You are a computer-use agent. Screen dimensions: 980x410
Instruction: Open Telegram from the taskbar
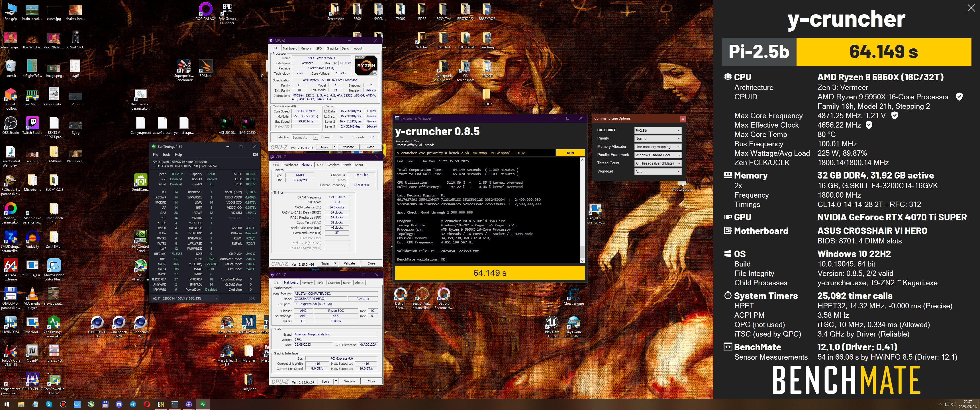point(133,404)
